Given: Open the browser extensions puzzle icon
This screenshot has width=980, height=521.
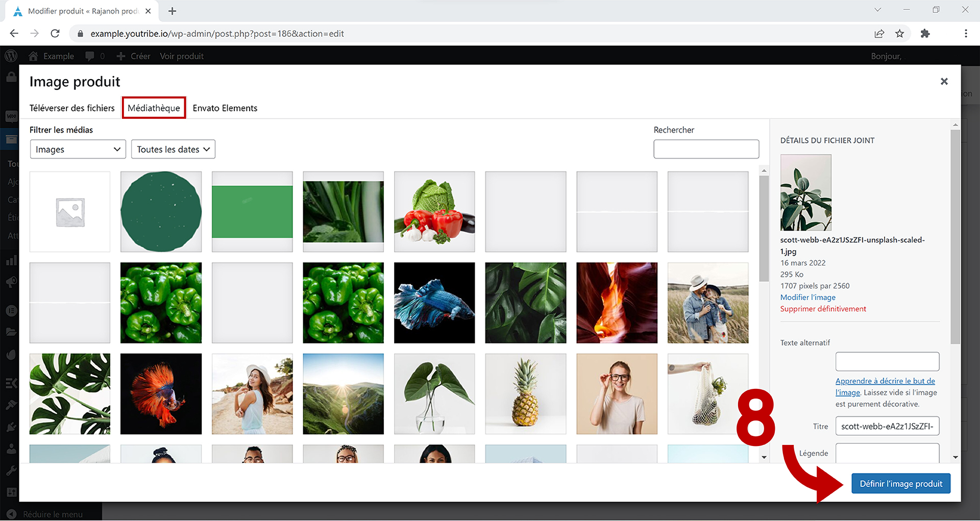Looking at the screenshot, I should pos(925,34).
